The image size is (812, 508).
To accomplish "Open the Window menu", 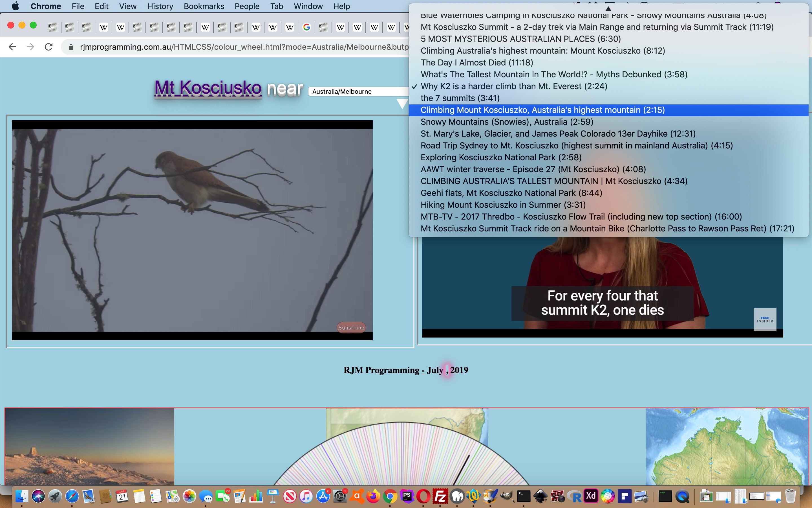I will pos(308,6).
